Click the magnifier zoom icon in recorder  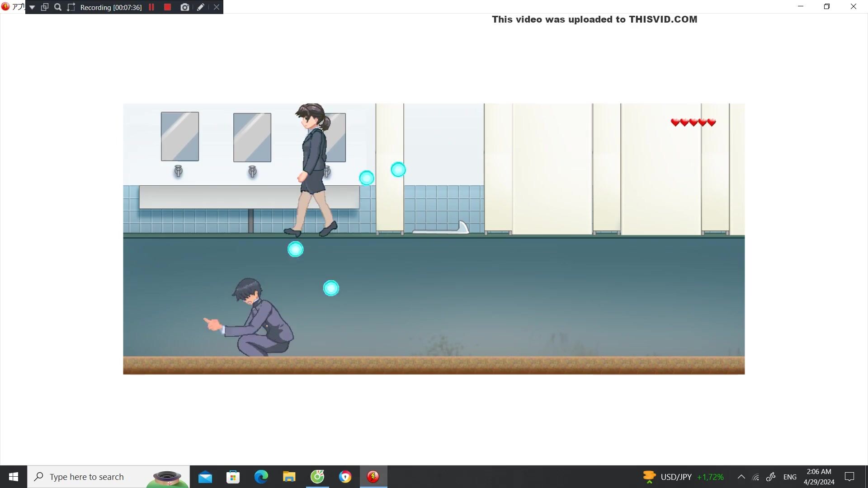(x=58, y=7)
